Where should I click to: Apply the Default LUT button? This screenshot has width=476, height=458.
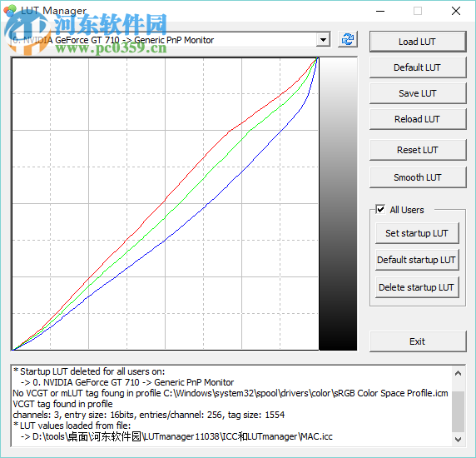tap(418, 67)
